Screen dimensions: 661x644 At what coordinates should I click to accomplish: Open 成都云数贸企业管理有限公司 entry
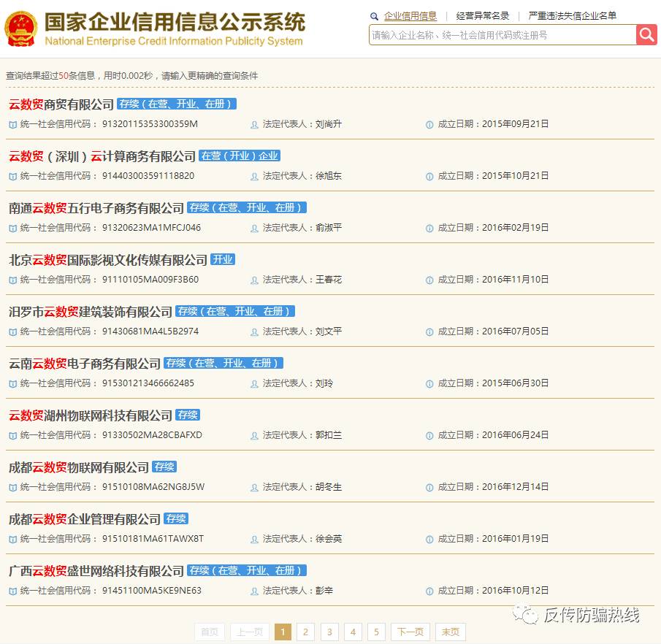85,519
